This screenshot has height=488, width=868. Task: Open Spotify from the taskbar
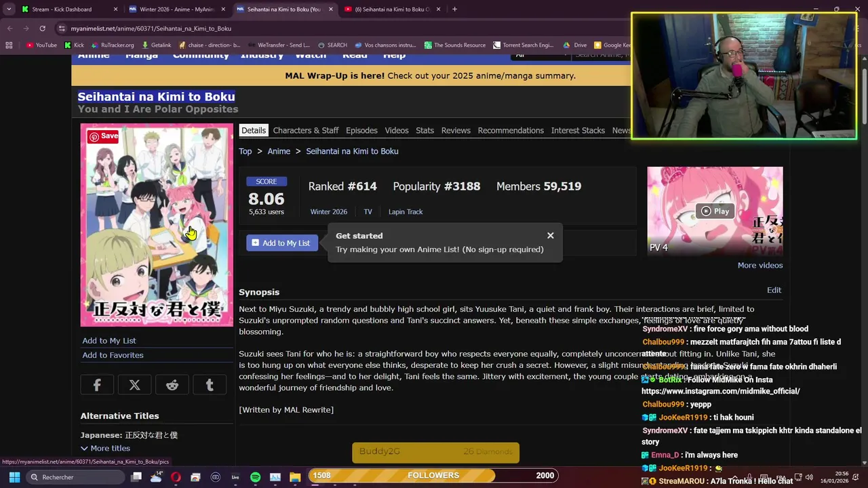tap(255, 477)
